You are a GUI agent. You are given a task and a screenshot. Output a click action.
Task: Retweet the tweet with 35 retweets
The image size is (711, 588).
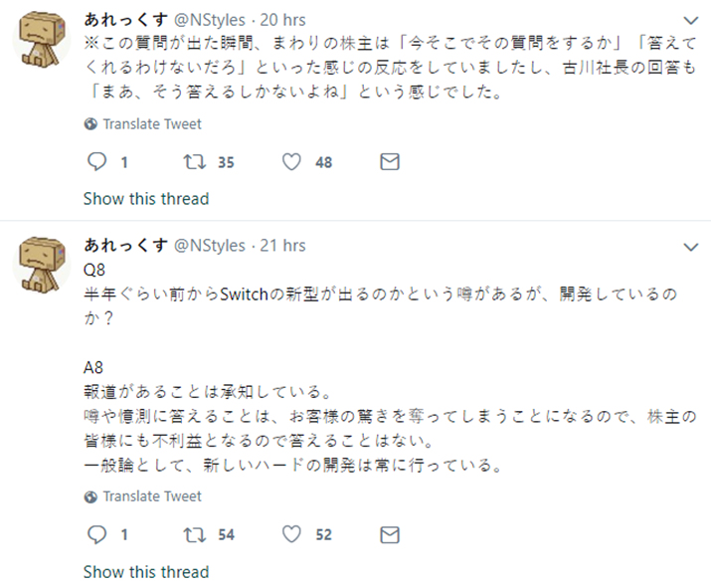point(194,162)
